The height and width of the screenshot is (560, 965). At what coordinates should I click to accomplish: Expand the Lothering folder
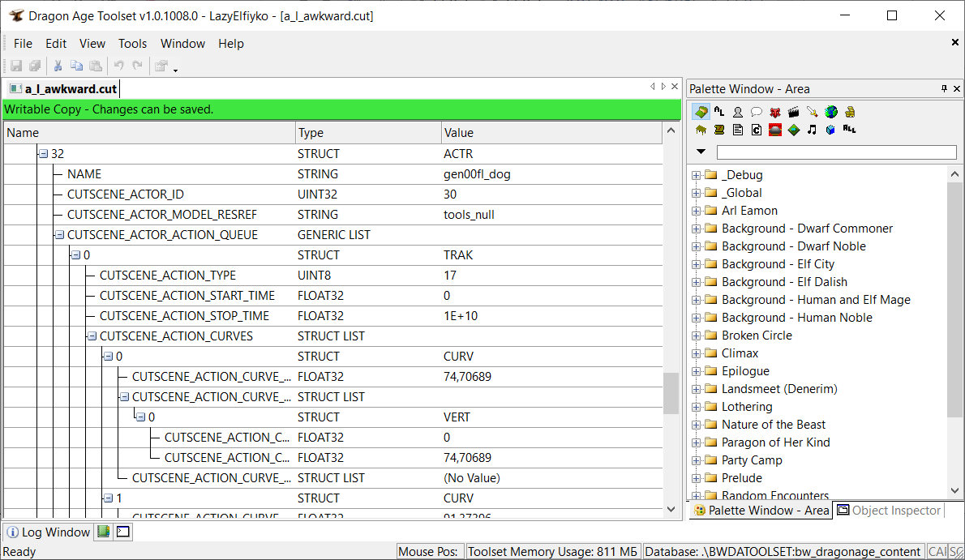pyautogui.click(x=696, y=408)
